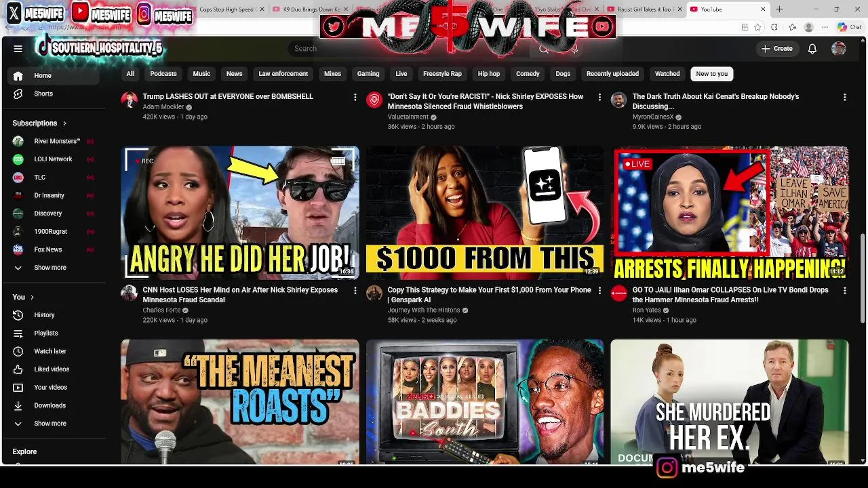Open options menu for Kai Cenat's Breakup video
Screen dimensions: 868x488
844,98
